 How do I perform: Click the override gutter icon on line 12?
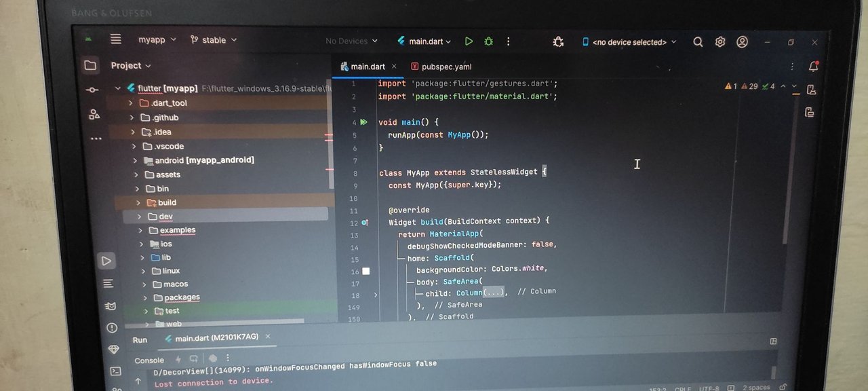coord(365,222)
